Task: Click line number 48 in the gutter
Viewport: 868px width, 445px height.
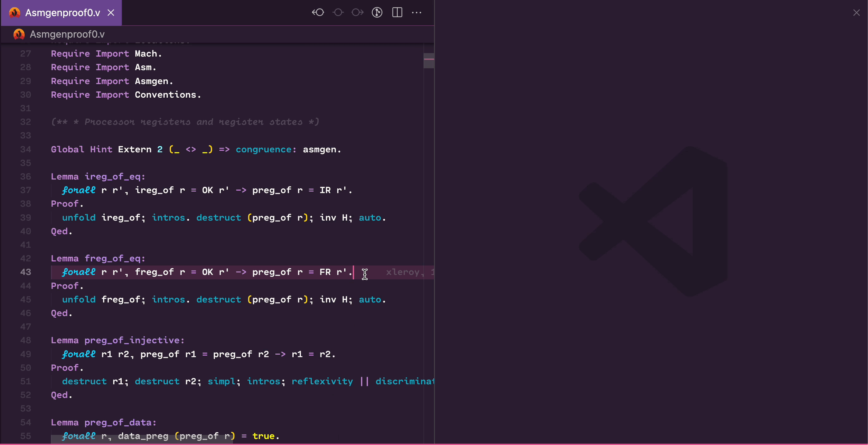Action: click(x=26, y=340)
